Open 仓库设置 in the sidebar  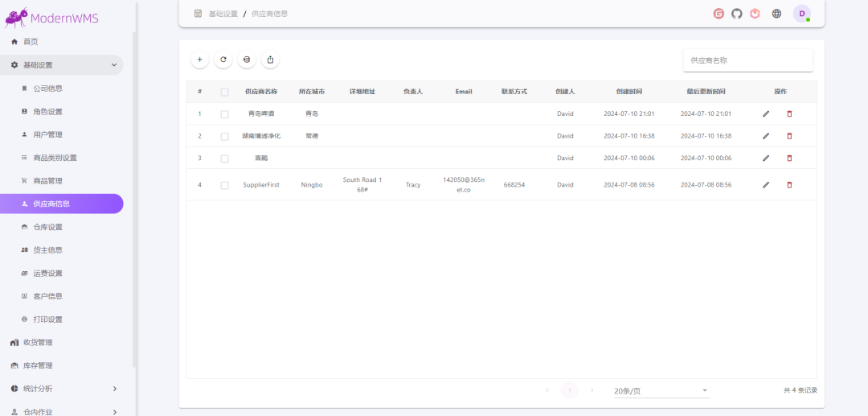point(47,227)
